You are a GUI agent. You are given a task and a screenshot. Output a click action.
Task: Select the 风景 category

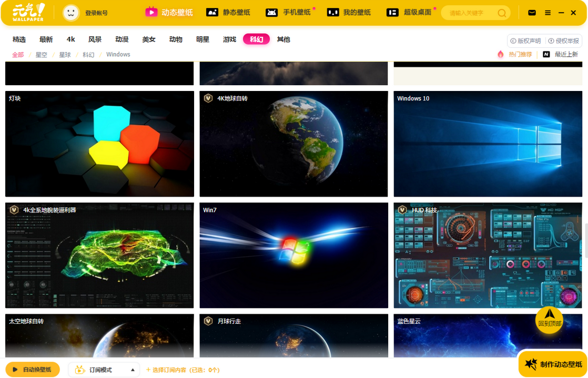[95, 39]
